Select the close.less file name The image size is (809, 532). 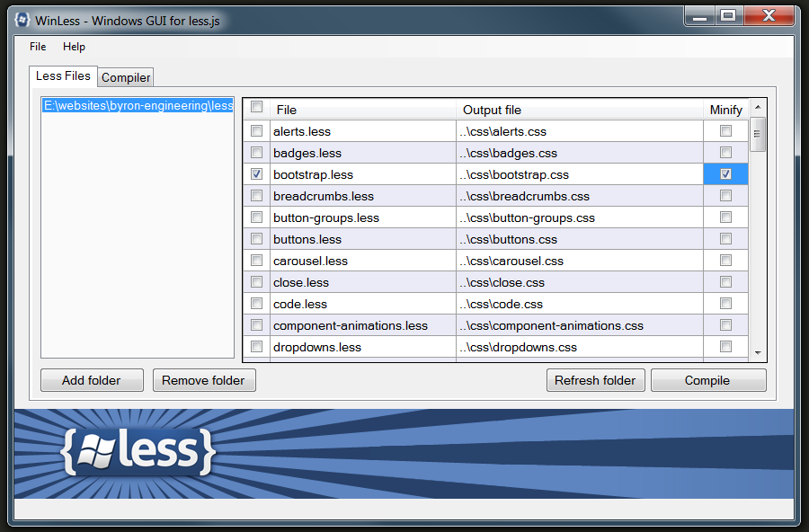point(301,283)
